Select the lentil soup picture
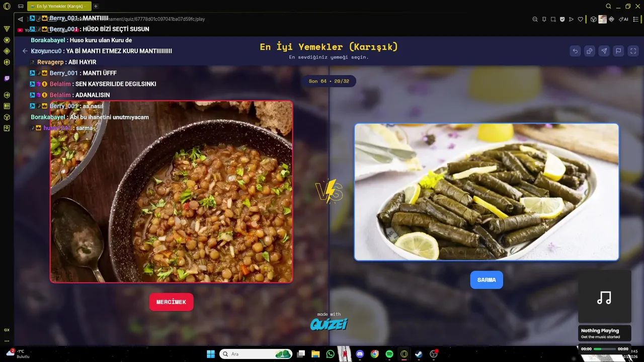This screenshot has width=644, height=362. coord(171,192)
